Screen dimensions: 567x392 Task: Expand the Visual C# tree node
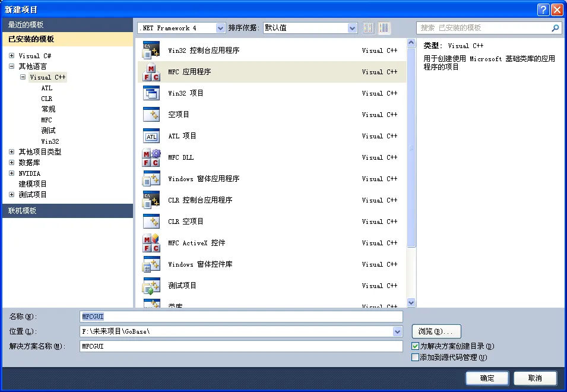tap(11, 56)
